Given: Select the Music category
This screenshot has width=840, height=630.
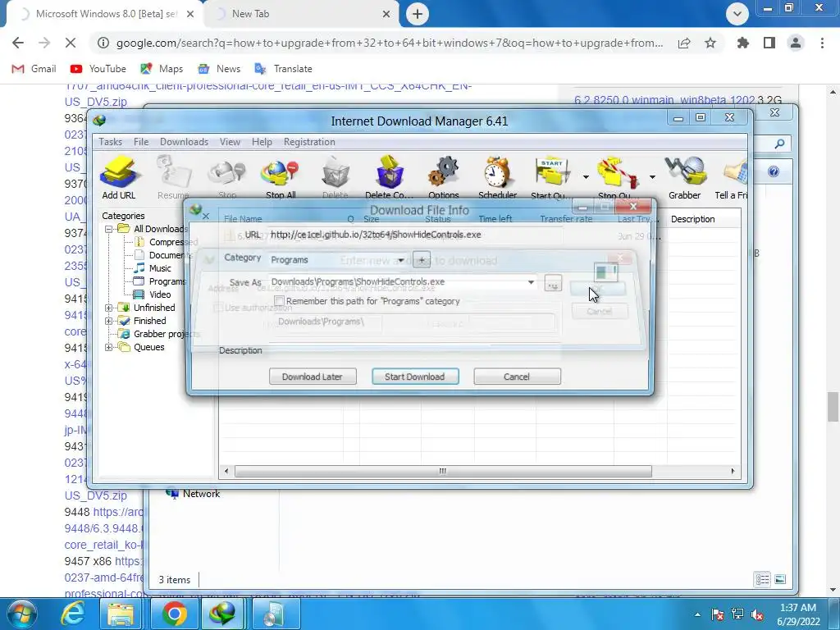Looking at the screenshot, I should click(x=160, y=268).
